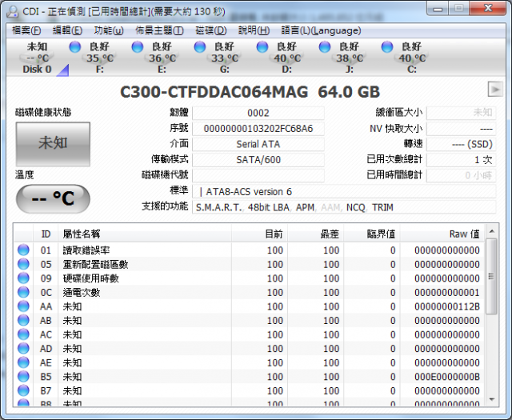Open the 說明(H) menu
512x420 pixels.
click(x=254, y=30)
